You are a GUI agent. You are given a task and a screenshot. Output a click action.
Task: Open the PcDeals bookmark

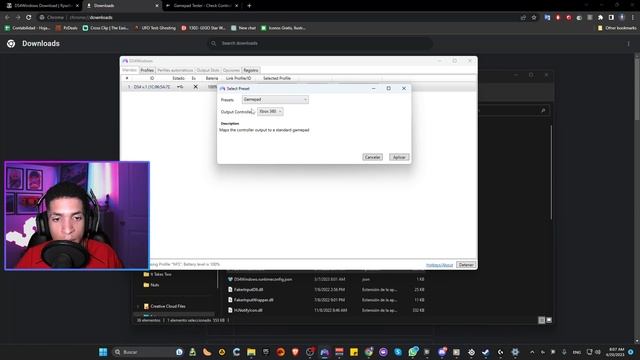67,28
